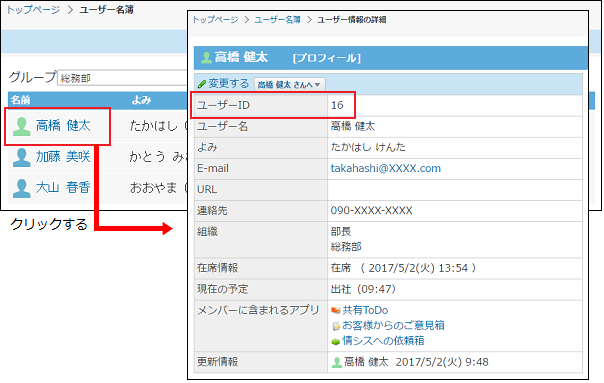Open the 高橋 健太 さんへ dropdown

pos(290,84)
